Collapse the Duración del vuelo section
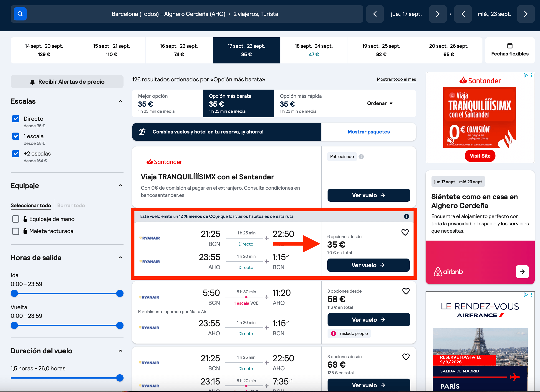The height and width of the screenshot is (392, 540). coord(121,351)
